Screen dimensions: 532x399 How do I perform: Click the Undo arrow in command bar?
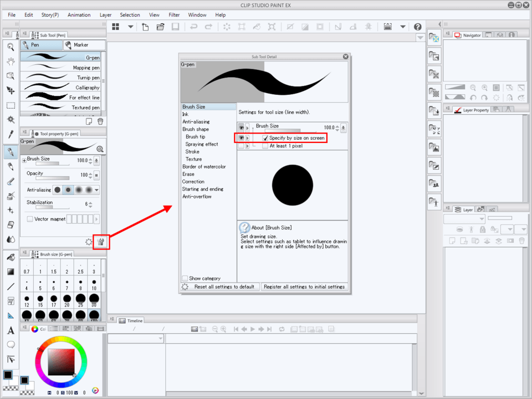pos(193,27)
